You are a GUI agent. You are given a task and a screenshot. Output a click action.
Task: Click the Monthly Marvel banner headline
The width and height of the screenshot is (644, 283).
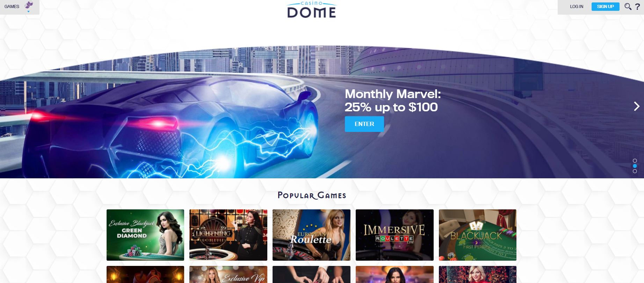click(x=393, y=100)
